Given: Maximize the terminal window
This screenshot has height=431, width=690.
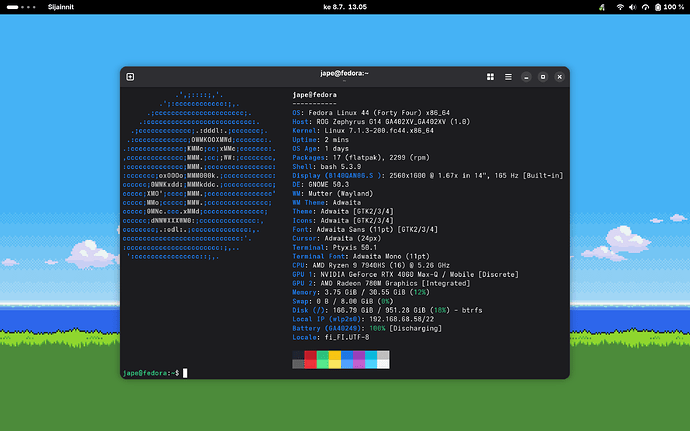Looking at the screenshot, I should coord(543,77).
